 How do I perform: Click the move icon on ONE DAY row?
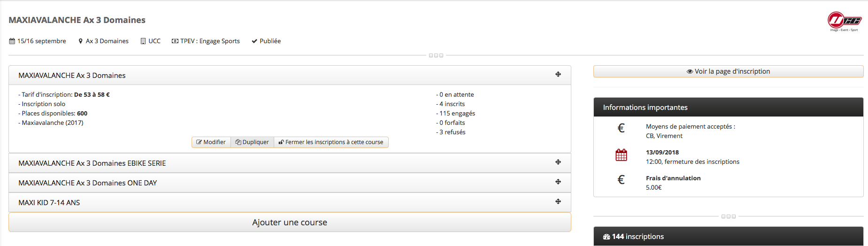click(x=558, y=182)
